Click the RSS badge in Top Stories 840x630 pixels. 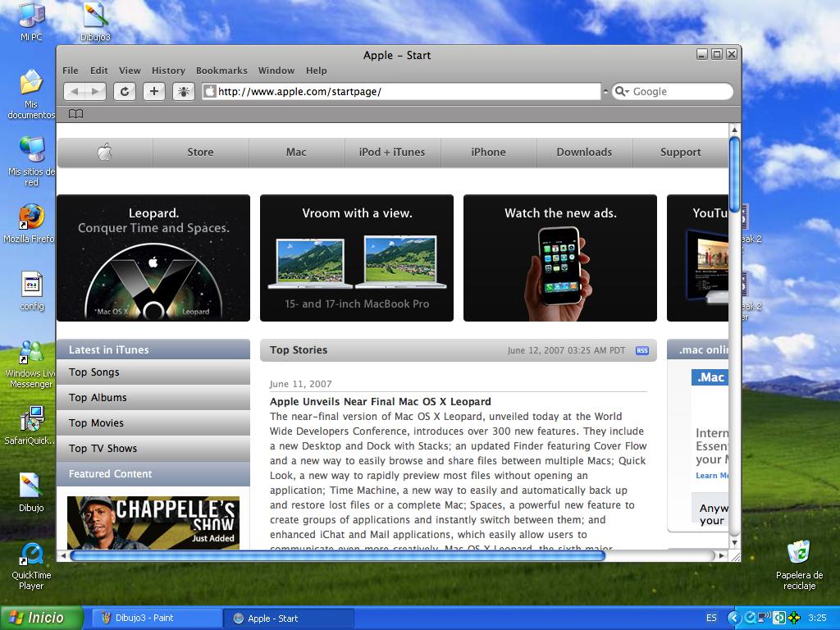point(641,350)
